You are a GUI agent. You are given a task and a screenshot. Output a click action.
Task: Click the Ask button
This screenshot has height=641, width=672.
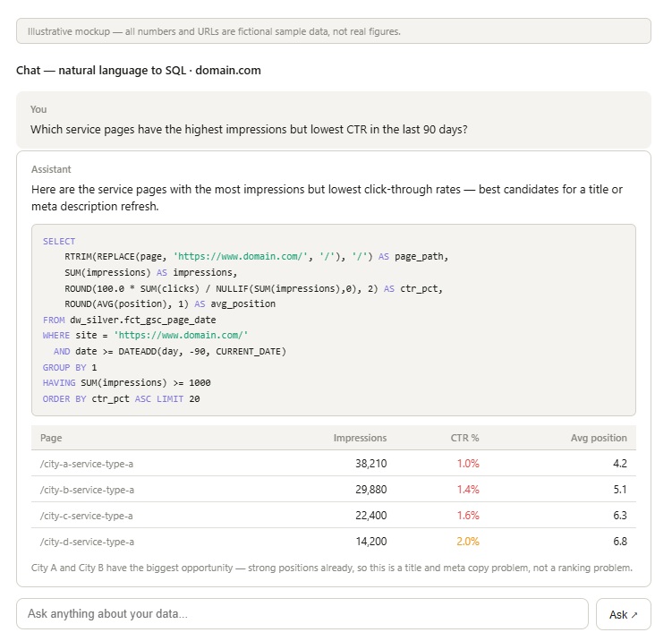point(623,614)
